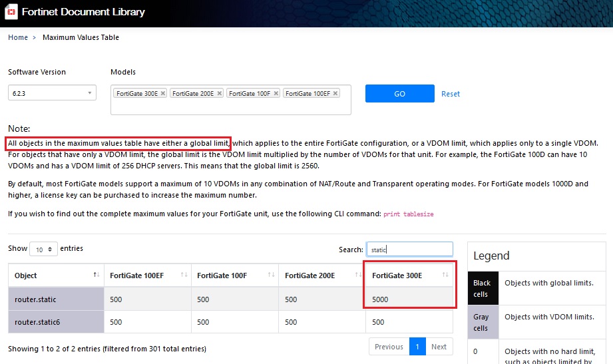
Task: Go to the Next results page
Action: click(x=439, y=347)
